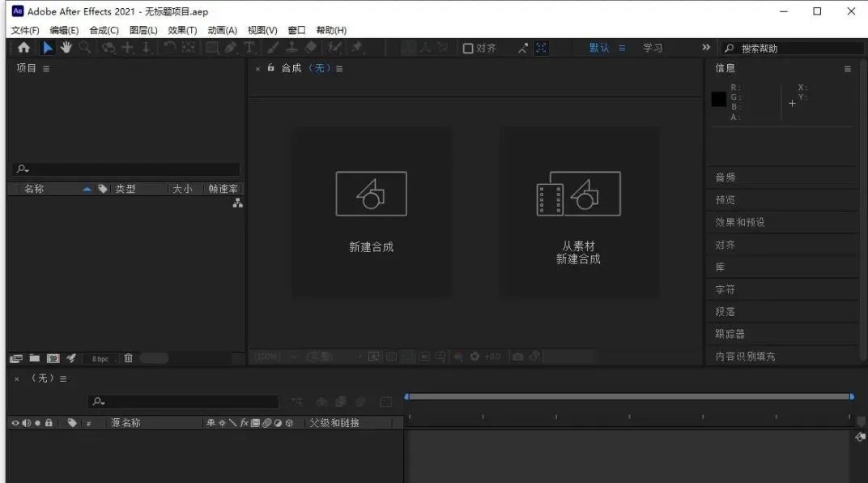Enable the 对齐 snapping checkbox
The height and width of the screenshot is (483, 868).
[468, 48]
